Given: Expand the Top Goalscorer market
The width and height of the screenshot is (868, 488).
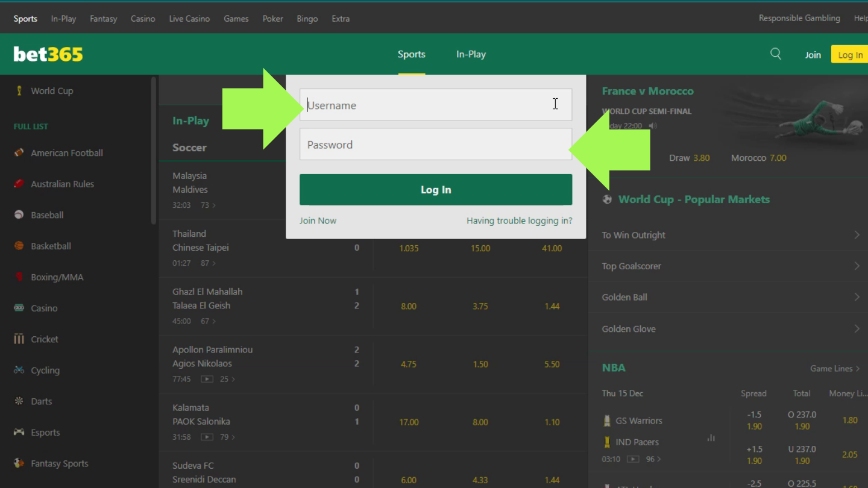Looking at the screenshot, I should (857, 266).
